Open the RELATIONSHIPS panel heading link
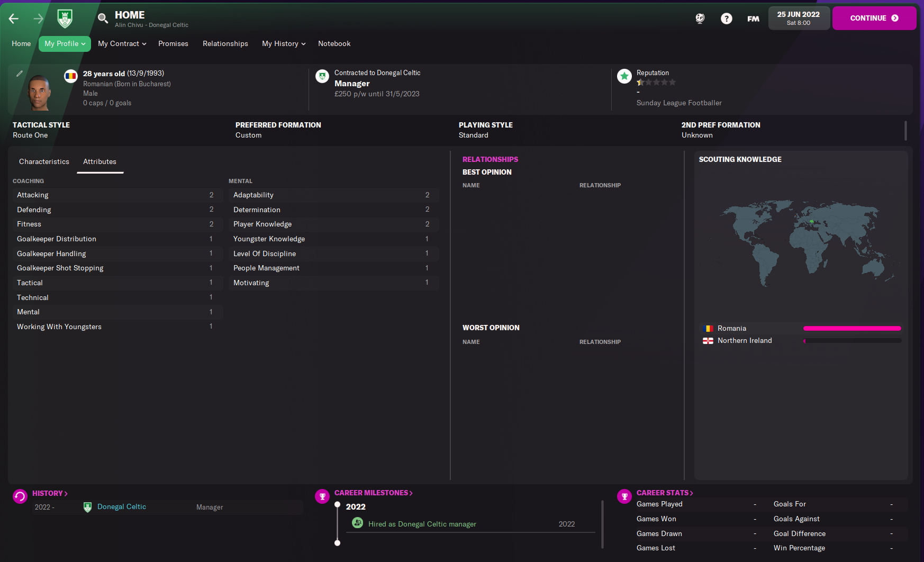Viewport: 924px width, 562px height. pos(490,159)
